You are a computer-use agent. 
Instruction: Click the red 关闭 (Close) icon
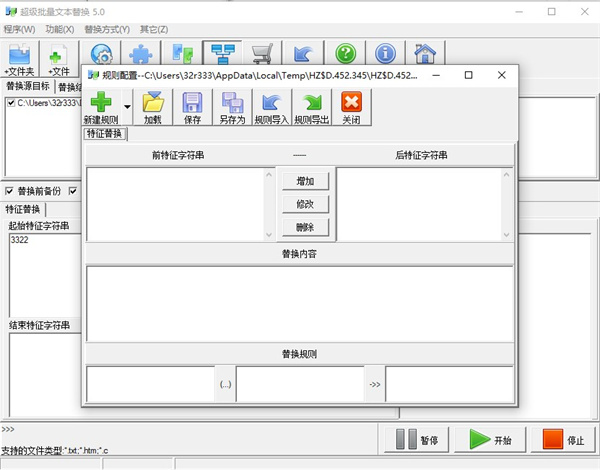coord(351,102)
